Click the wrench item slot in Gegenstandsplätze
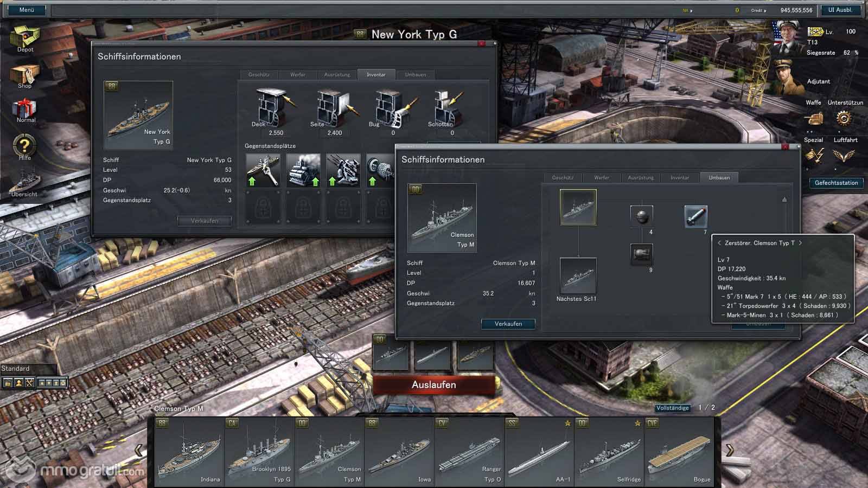 [263, 170]
